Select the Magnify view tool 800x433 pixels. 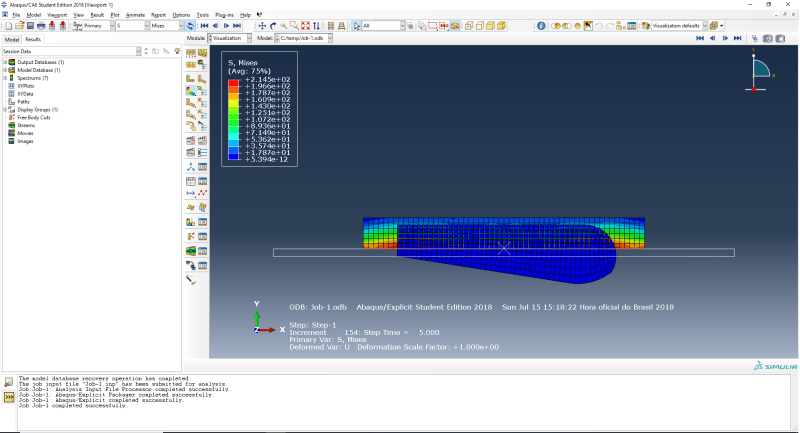point(284,26)
